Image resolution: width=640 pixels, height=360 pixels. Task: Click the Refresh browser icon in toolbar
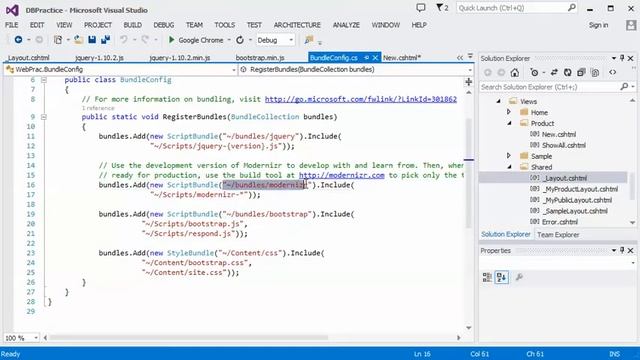240,40
